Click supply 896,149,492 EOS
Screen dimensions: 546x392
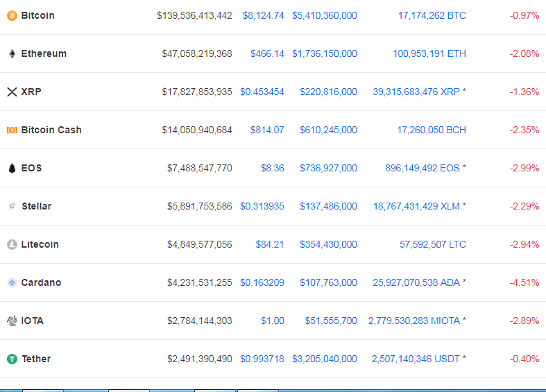pyautogui.click(x=423, y=168)
